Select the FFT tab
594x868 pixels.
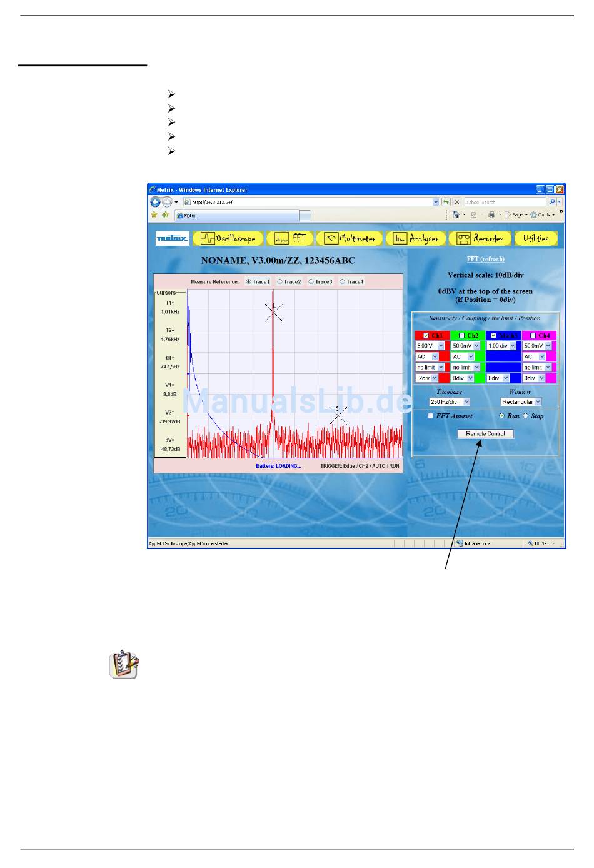point(290,238)
